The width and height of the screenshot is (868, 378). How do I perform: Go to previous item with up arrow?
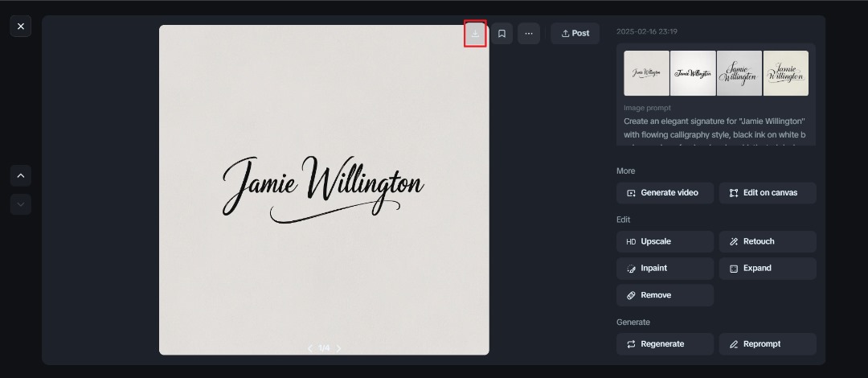coord(21,175)
